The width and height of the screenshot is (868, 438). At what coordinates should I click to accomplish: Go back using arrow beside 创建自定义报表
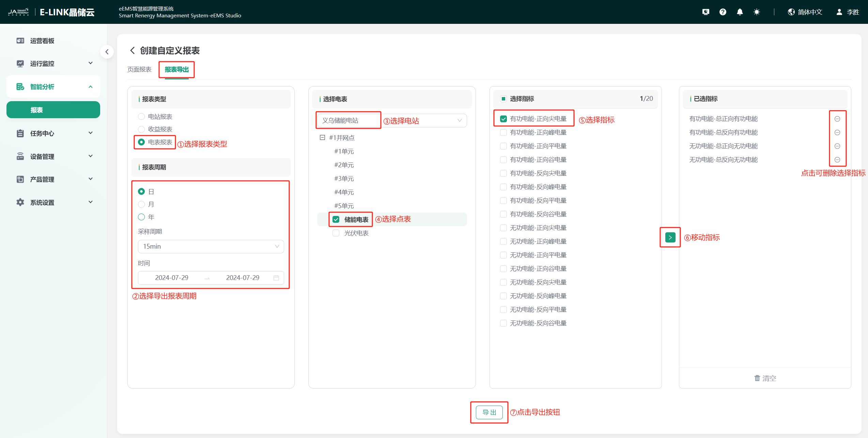coord(133,51)
